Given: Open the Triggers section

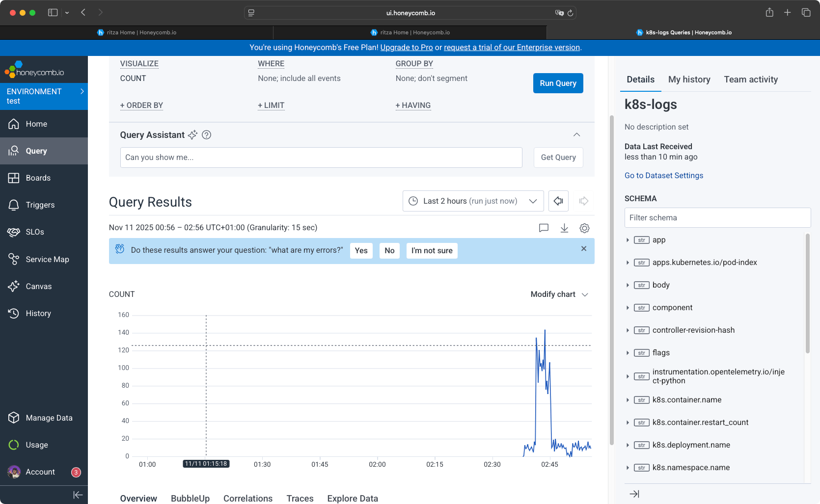Looking at the screenshot, I should [x=39, y=205].
